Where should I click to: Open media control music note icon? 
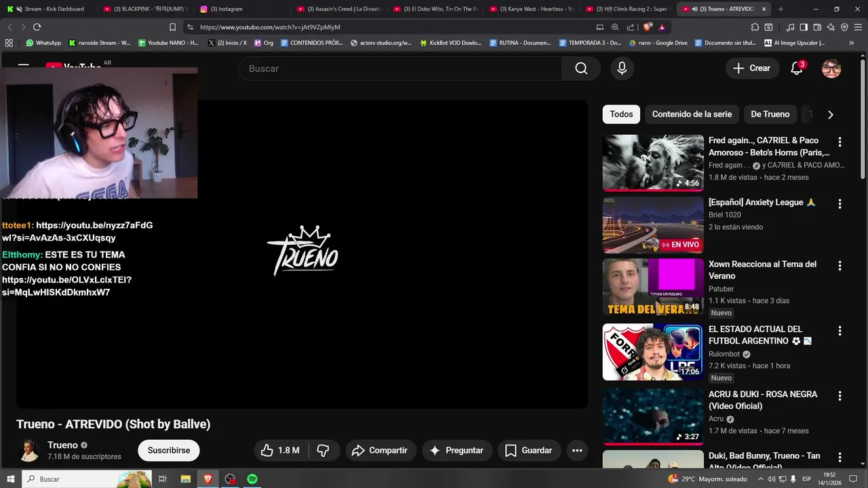pyautogui.click(x=790, y=27)
